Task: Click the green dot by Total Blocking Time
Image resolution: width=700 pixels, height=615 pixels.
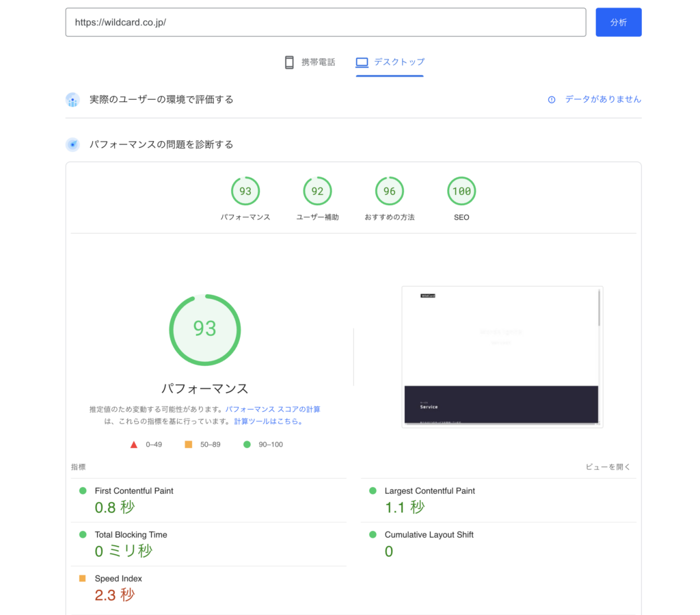Action: pos(83,534)
